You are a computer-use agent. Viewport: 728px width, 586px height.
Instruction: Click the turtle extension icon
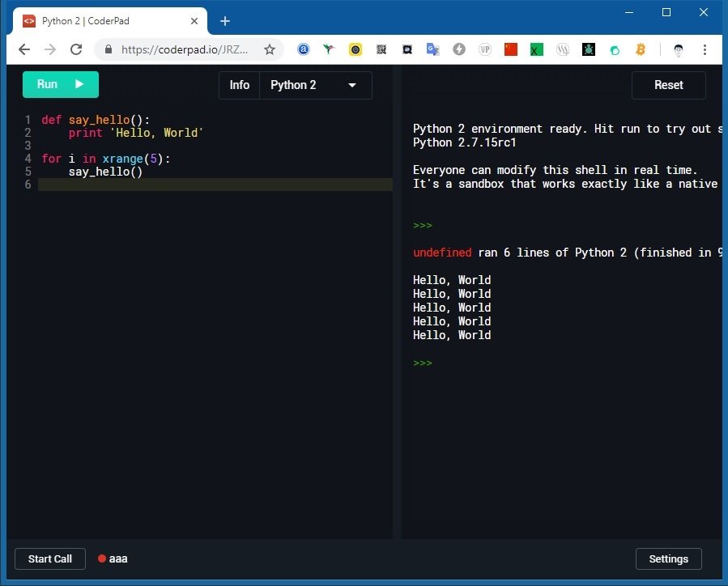coord(589,49)
